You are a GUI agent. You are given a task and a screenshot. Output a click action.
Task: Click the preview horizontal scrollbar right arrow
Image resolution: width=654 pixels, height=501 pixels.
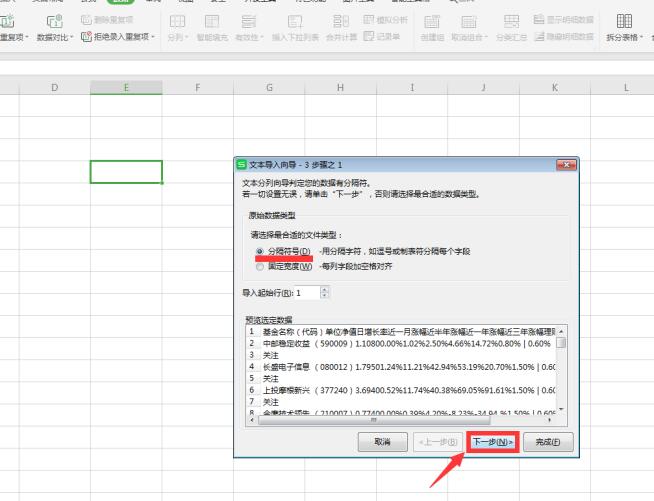pos(550,420)
